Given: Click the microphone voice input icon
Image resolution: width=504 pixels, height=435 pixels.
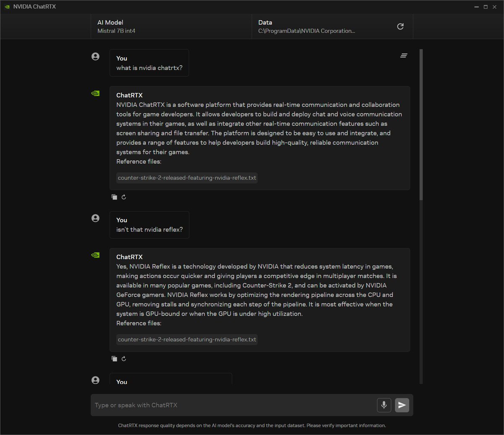Looking at the screenshot, I should click(384, 405).
